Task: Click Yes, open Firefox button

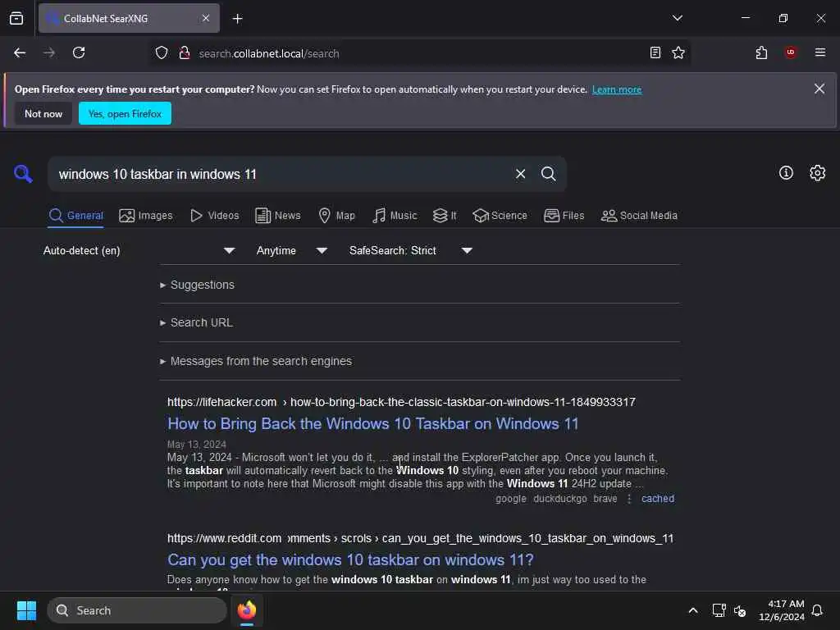Action: (x=125, y=113)
